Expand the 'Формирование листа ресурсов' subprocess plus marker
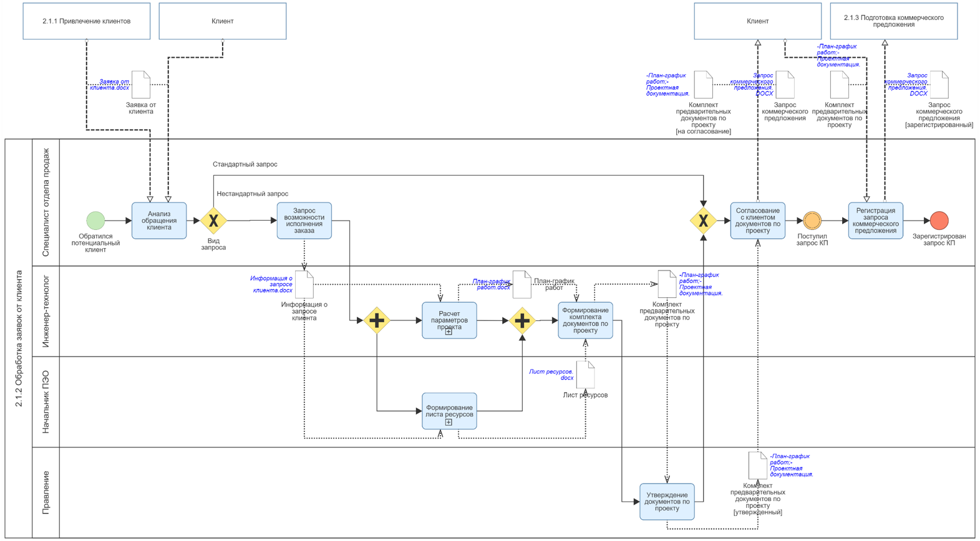This screenshot has width=980, height=541. pyautogui.click(x=449, y=423)
